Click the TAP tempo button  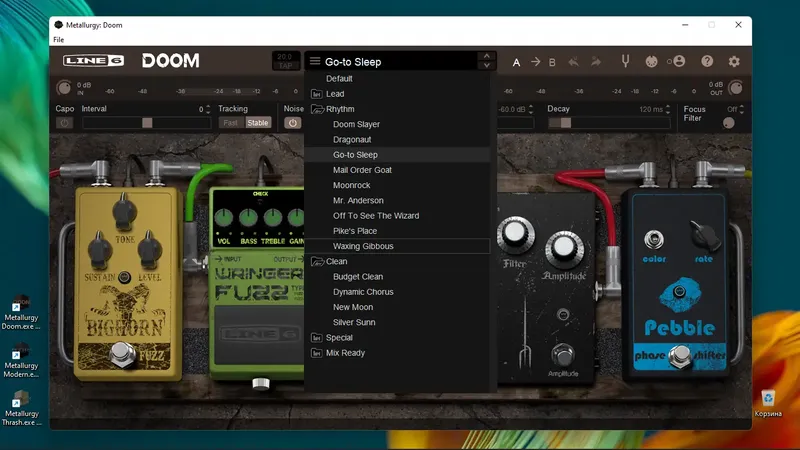coord(286,66)
